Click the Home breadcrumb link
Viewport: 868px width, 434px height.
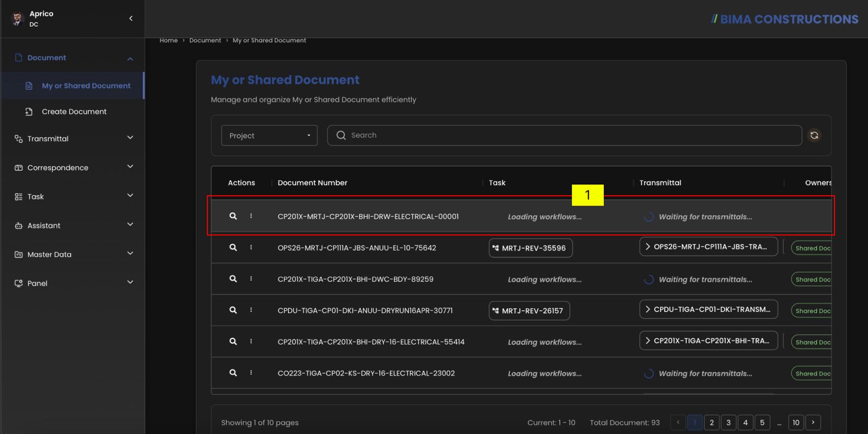click(169, 40)
